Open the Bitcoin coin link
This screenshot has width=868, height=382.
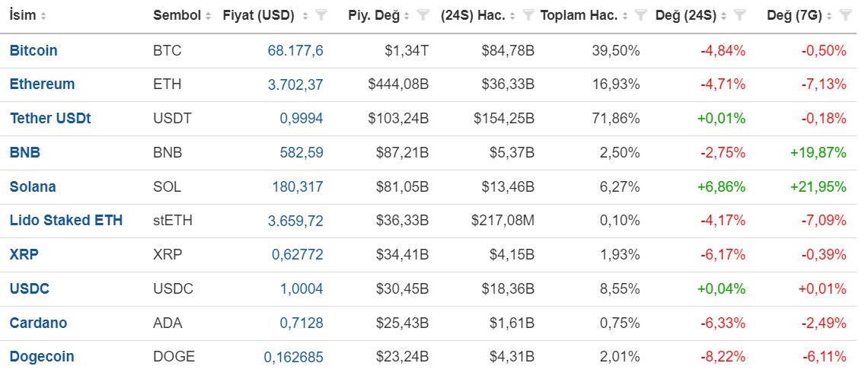pyautogui.click(x=34, y=50)
